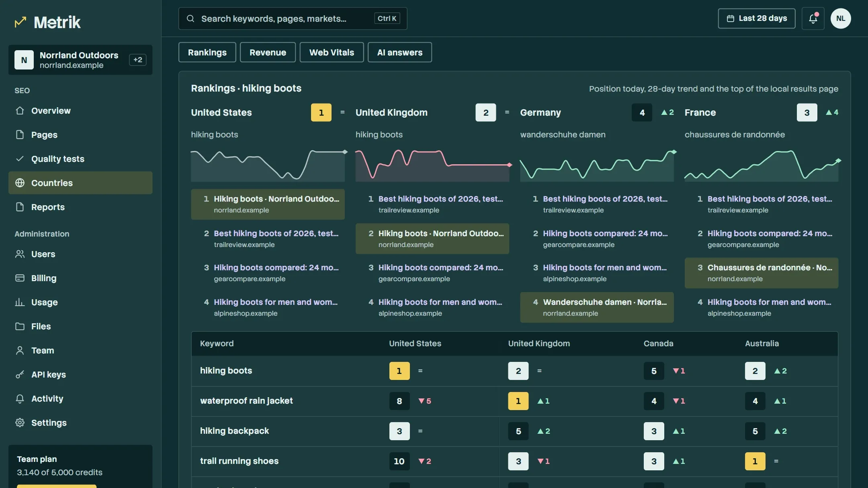This screenshot has height=488, width=868.
Task: Click the United States trend sparkline
Action: point(268,165)
